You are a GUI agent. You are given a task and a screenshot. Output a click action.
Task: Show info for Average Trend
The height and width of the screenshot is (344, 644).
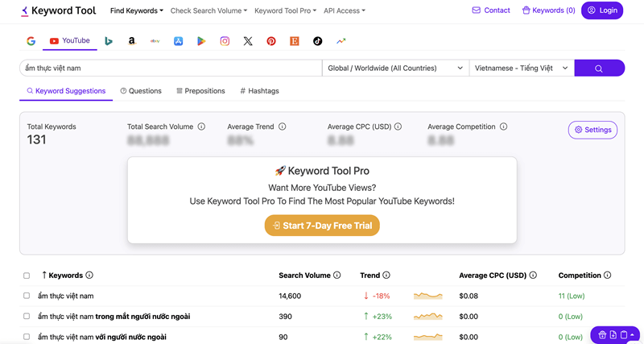click(x=283, y=126)
